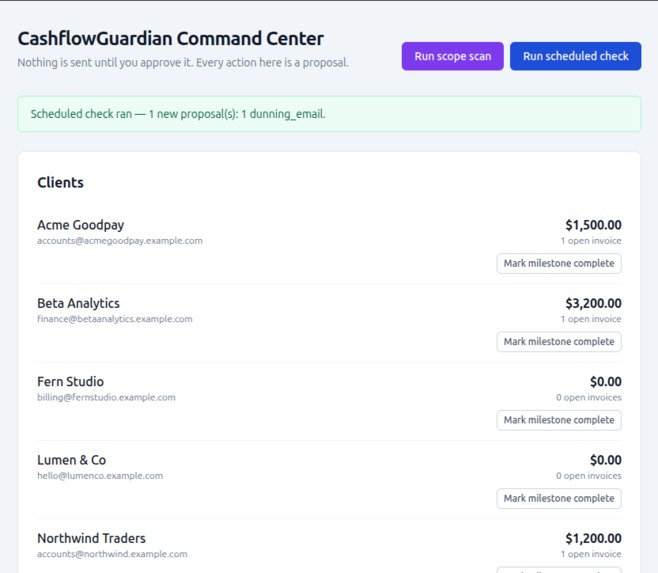The height and width of the screenshot is (573, 658).
Task: Click Fern Studio's $0.00 balance
Action: coord(606,382)
